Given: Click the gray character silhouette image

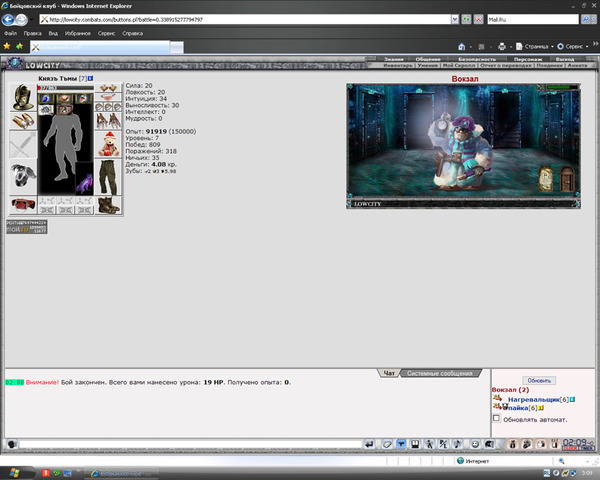Looking at the screenshot, I should tap(63, 147).
